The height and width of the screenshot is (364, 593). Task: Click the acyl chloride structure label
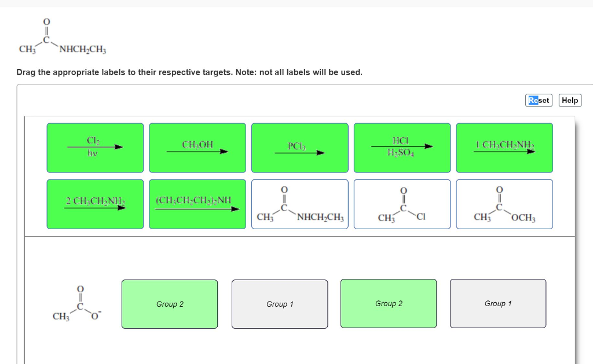pos(402,204)
